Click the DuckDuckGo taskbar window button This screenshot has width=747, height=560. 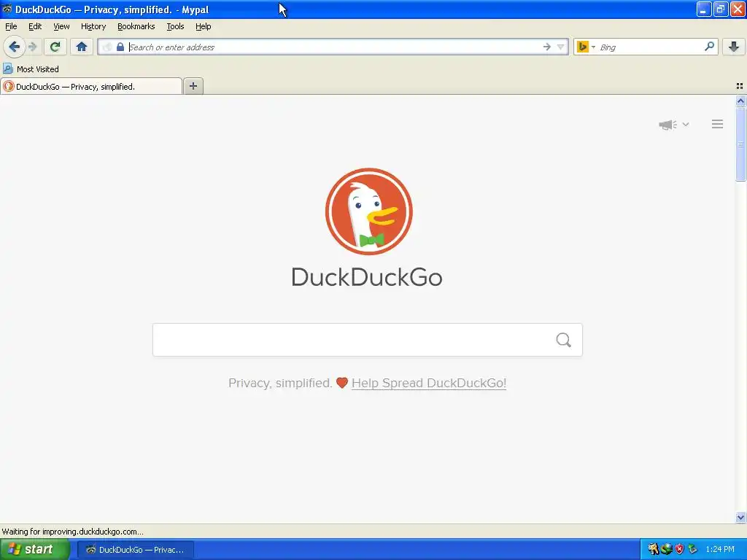[x=135, y=550]
